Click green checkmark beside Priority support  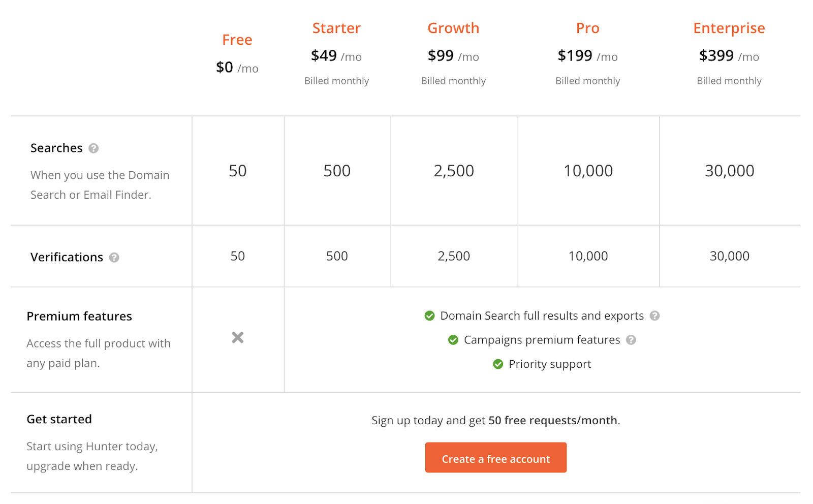[x=498, y=364]
